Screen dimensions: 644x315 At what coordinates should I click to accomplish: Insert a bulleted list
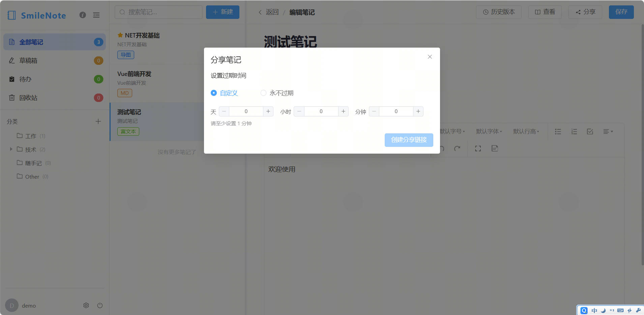pos(558,132)
